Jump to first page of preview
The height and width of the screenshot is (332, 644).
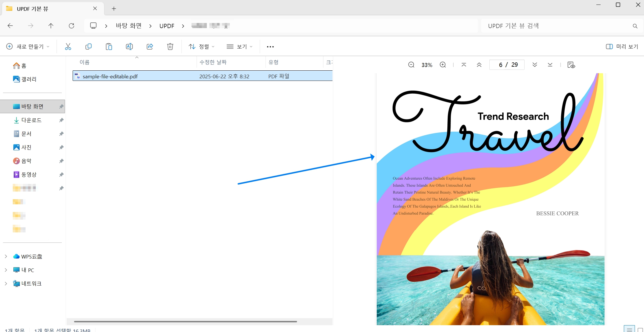pyautogui.click(x=464, y=65)
